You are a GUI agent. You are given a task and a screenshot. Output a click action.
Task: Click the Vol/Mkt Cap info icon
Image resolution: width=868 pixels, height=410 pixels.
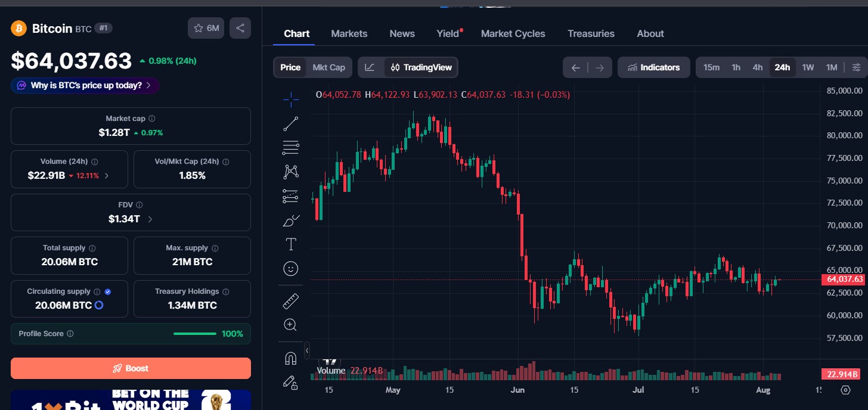226,161
